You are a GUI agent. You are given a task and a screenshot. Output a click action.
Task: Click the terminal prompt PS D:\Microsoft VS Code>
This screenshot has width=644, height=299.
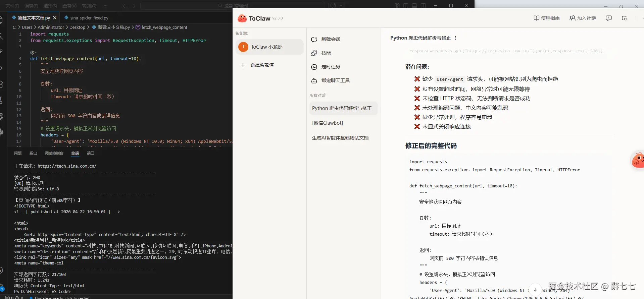(42, 292)
